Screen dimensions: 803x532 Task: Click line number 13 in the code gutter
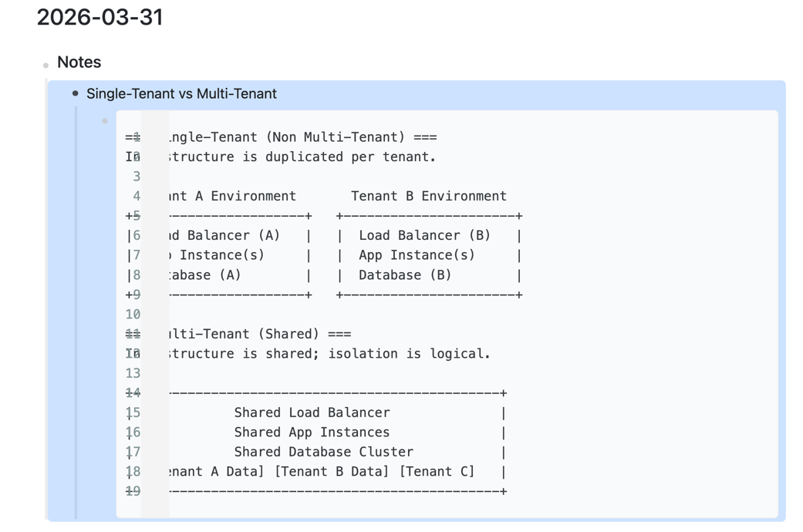tap(133, 373)
